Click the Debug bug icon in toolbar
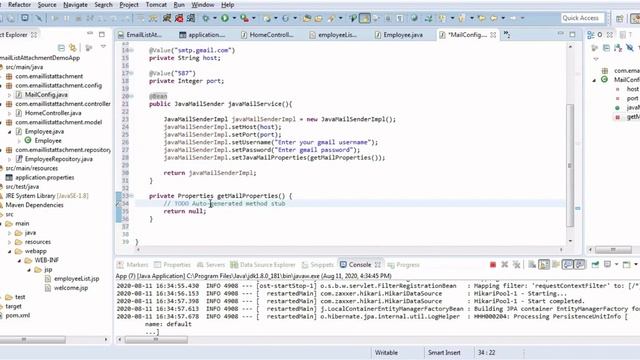Screen dimensions: 640x360 tap(206, 18)
